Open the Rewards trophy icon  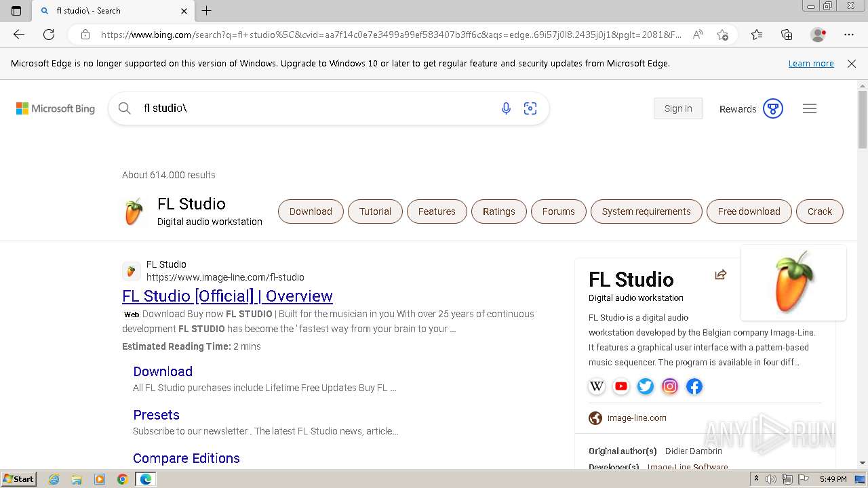(773, 108)
